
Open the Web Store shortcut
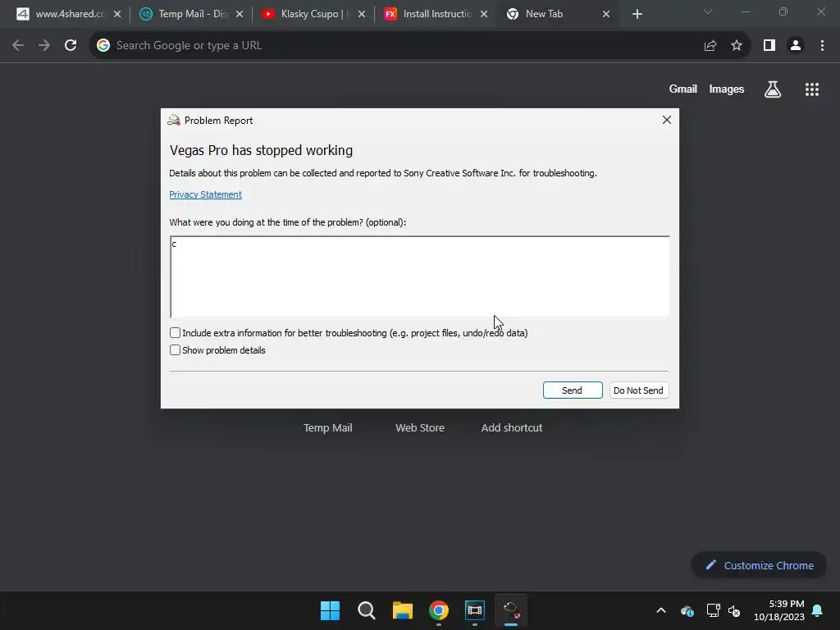420,427
